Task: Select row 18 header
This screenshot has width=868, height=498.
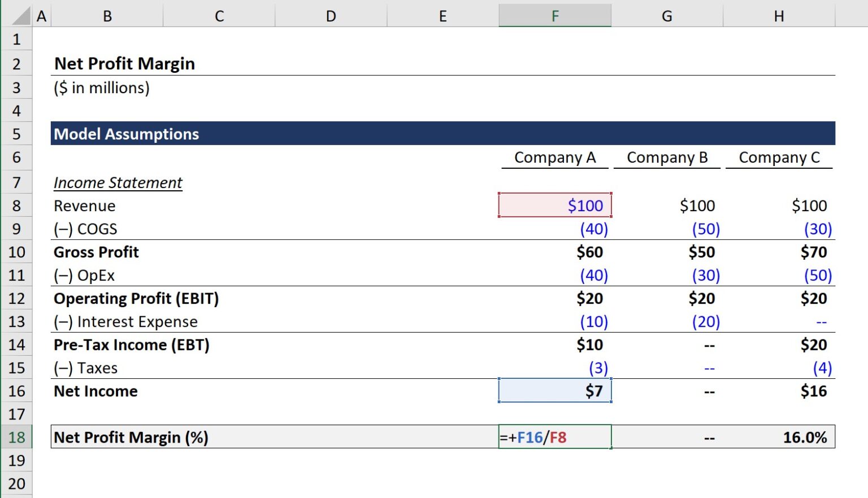Action: [17, 436]
